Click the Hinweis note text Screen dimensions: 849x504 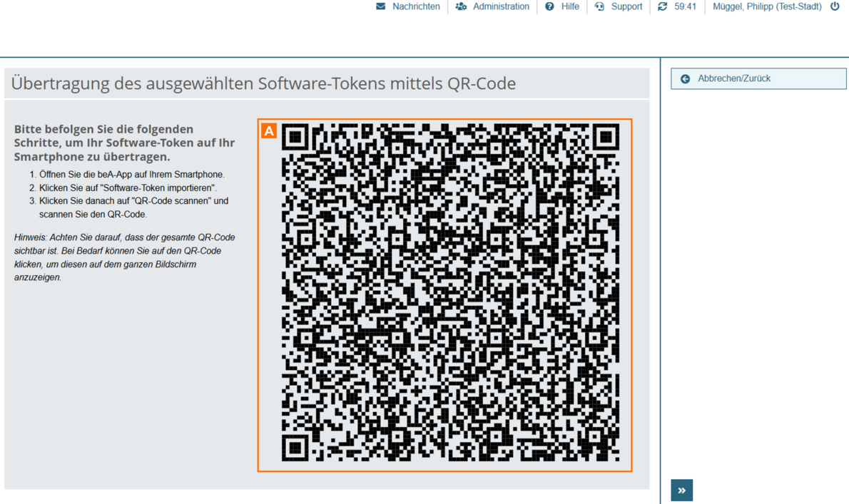click(124, 257)
